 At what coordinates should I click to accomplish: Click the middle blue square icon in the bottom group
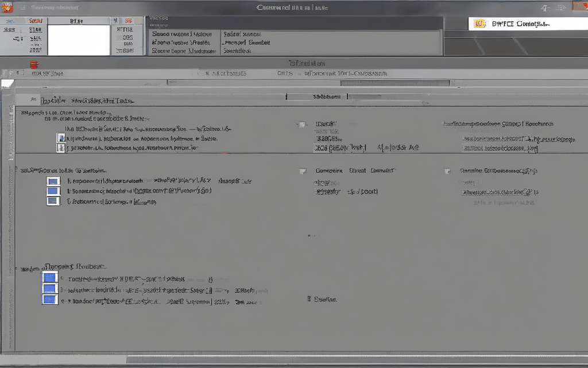(50, 289)
